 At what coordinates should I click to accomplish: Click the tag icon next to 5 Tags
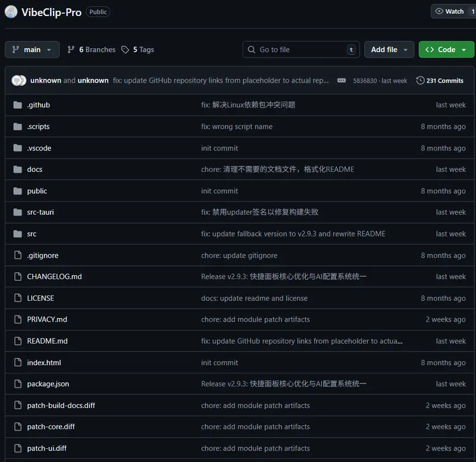[x=125, y=50]
